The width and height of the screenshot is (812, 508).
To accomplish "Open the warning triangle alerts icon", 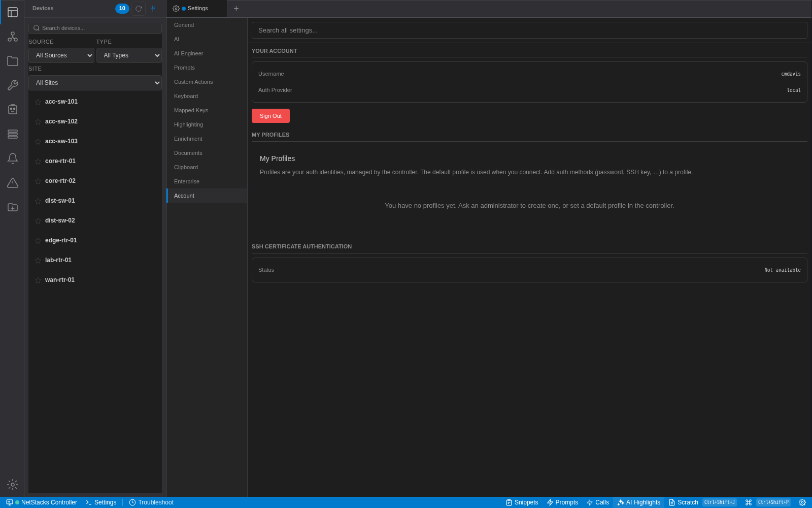I will pos(13,183).
